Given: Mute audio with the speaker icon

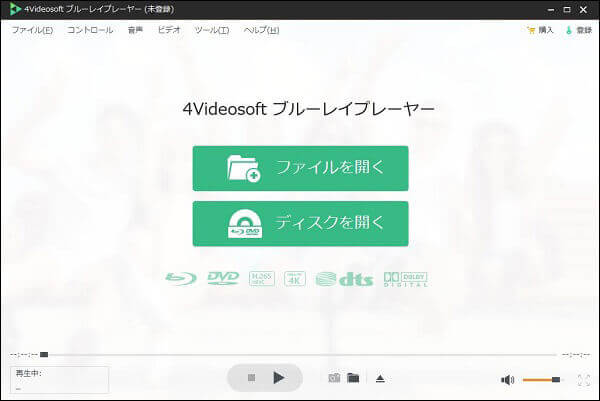Looking at the screenshot, I should pos(507,380).
